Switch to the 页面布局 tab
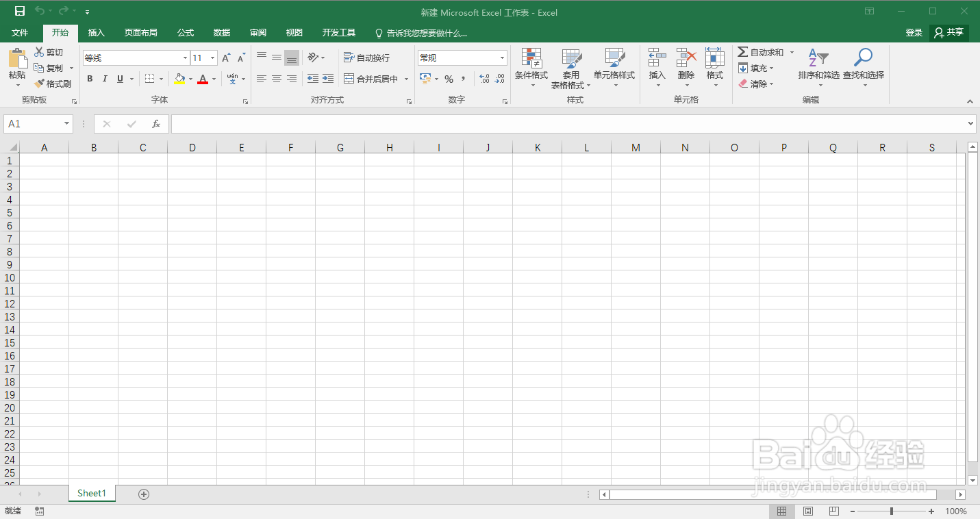This screenshot has width=980, height=519. coord(141,33)
